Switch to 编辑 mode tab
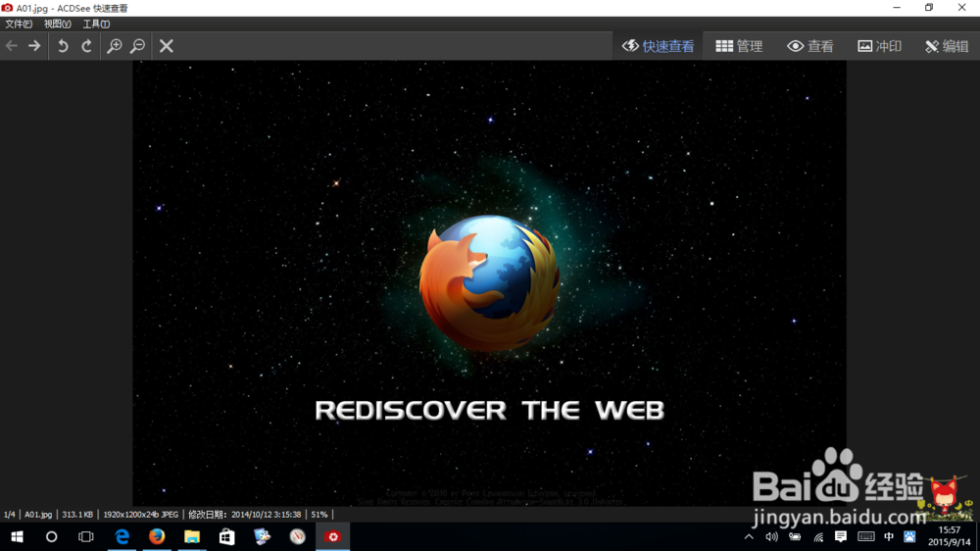 947,46
